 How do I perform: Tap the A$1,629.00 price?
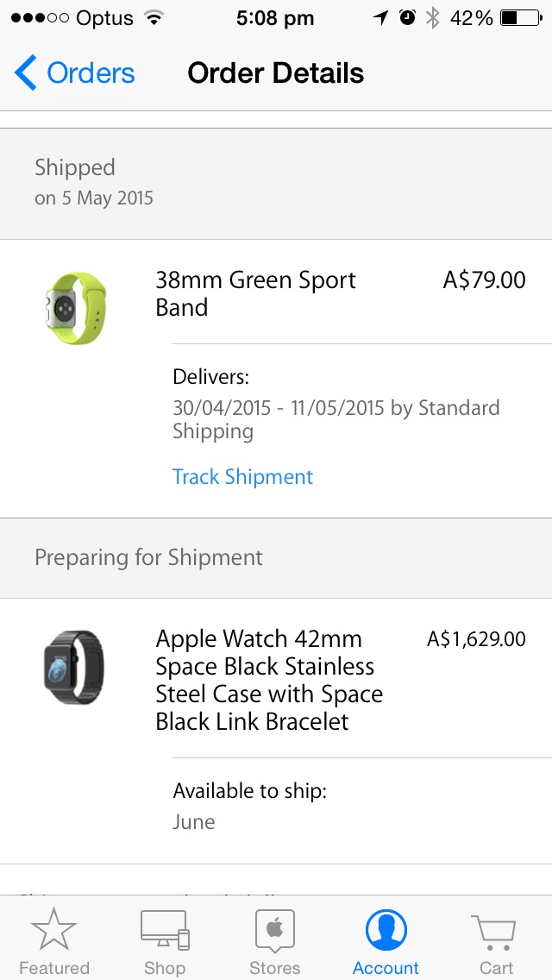476,639
